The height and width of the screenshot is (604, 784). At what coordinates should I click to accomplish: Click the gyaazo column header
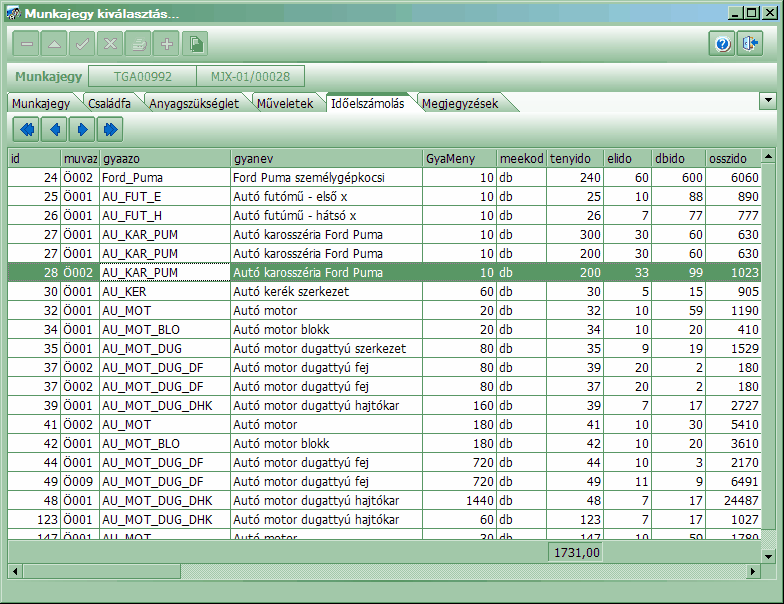pyautogui.click(x=165, y=158)
